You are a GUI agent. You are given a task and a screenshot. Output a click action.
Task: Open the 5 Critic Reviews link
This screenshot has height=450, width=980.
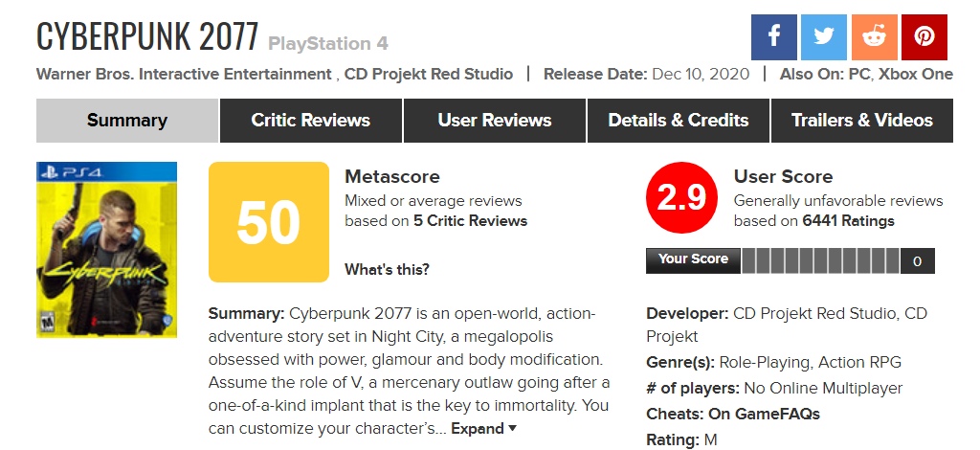click(x=470, y=221)
